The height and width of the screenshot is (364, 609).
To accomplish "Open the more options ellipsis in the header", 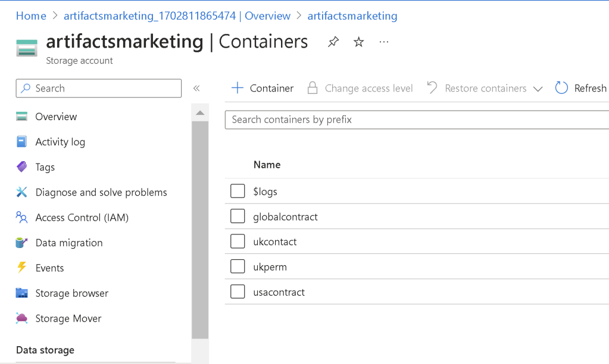I will (x=384, y=42).
